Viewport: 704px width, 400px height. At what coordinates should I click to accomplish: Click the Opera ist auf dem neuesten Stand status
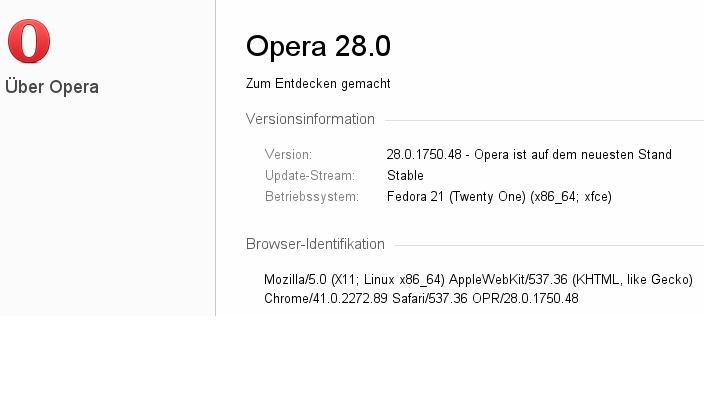point(573,154)
